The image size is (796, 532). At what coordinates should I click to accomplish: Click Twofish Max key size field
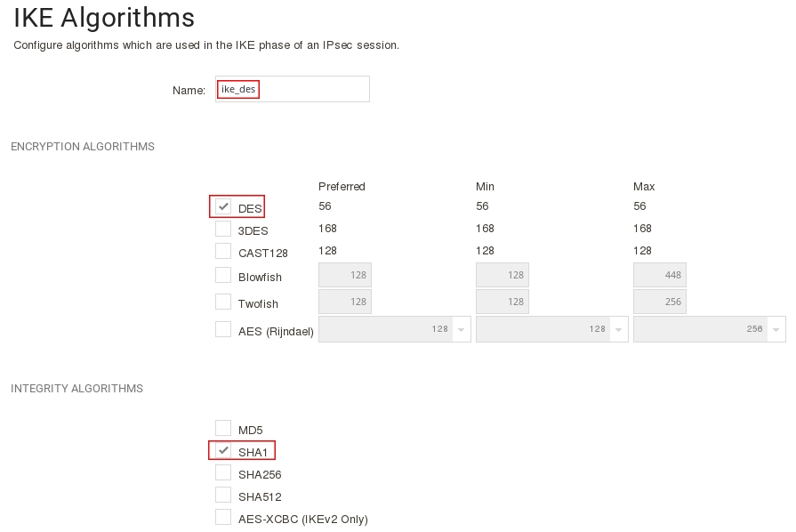(659, 302)
